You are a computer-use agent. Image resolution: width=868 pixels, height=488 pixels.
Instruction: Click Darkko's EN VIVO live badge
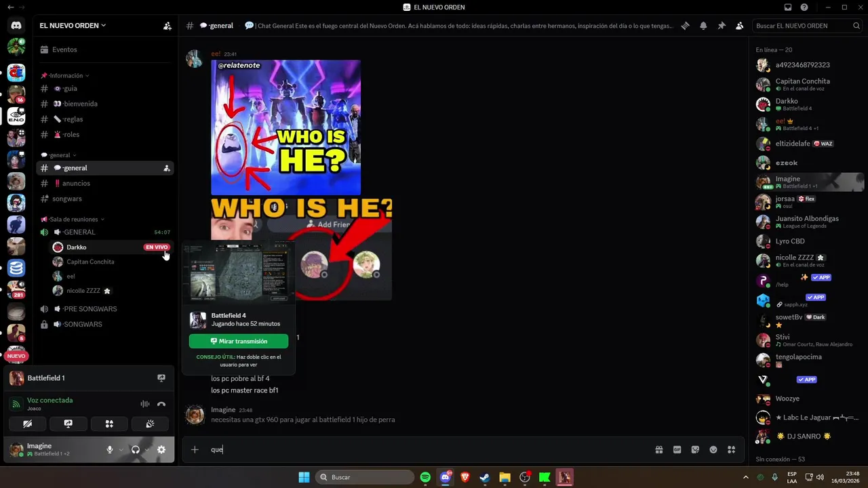[x=157, y=247]
